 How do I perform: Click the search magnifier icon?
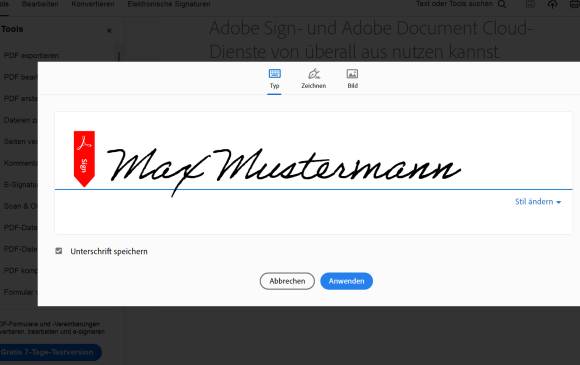(x=502, y=4)
